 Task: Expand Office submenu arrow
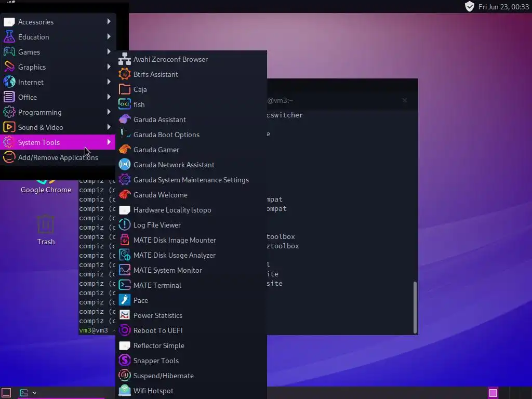coord(109,97)
